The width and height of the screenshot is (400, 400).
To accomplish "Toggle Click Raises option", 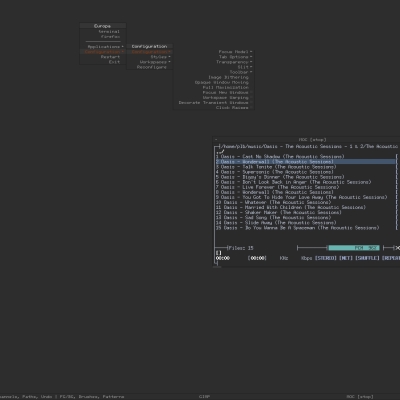I will coord(213,108).
